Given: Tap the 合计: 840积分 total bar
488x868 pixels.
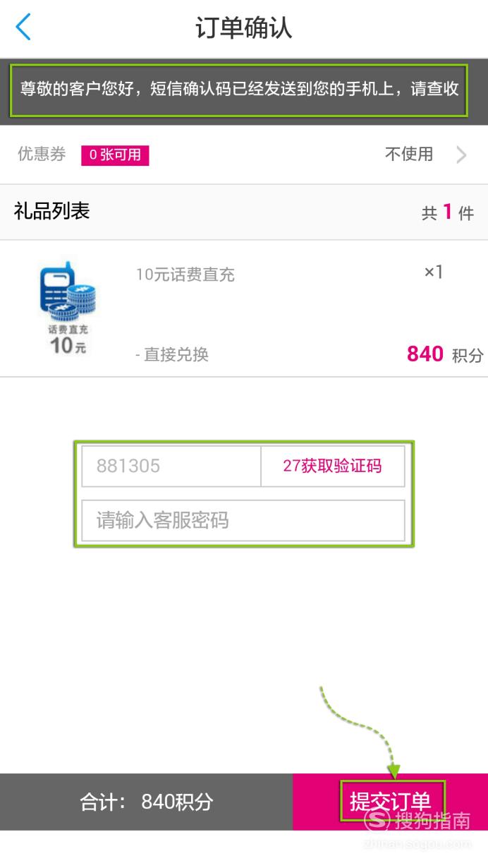Looking at the screenshot, I should coord(146,802).
